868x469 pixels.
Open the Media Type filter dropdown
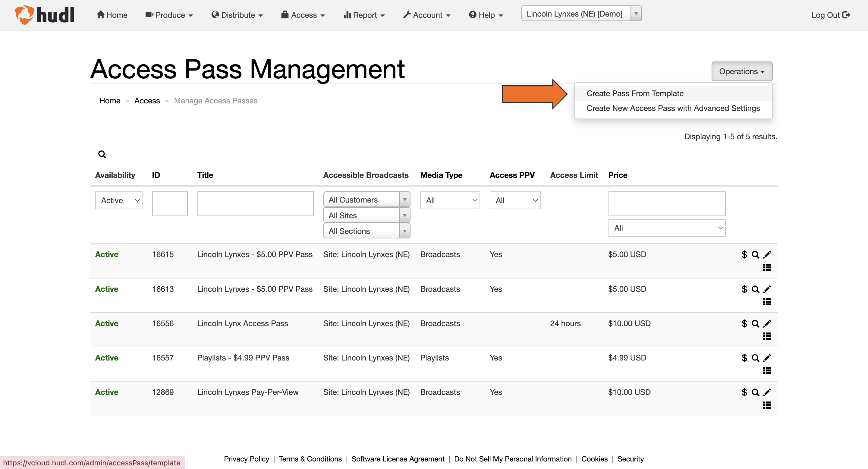click(x=450, y=200)
